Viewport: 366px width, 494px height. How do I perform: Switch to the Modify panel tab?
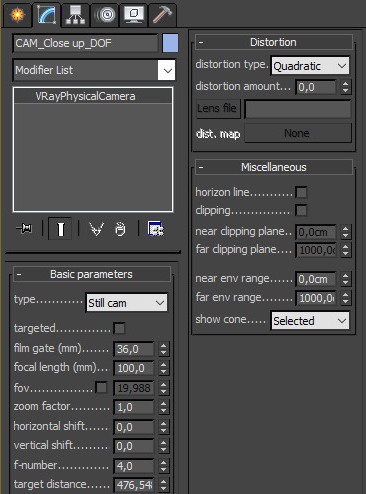(x=46, y=15)
